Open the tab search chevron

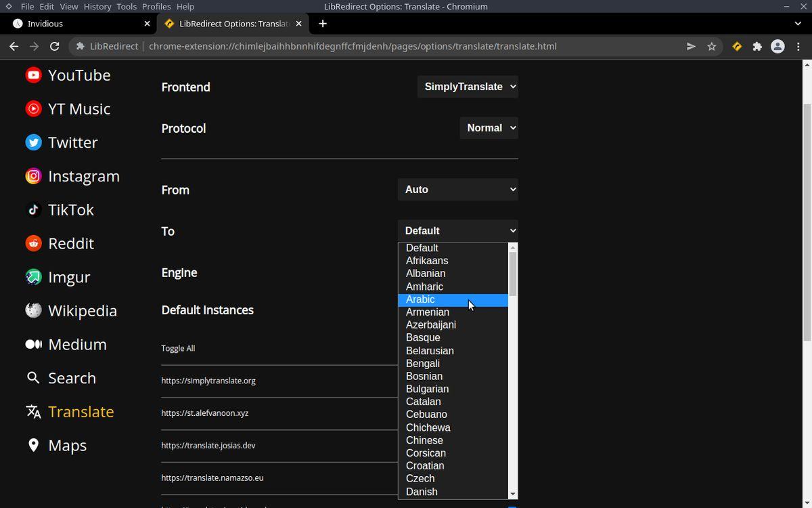click(x=798, y=24)
